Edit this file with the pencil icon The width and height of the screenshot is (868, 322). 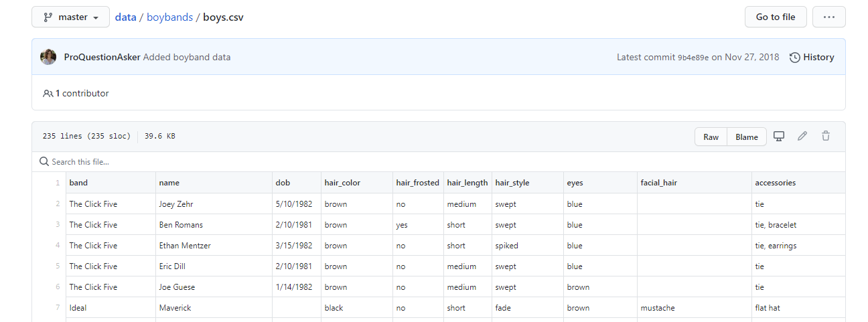coord(802,136)
